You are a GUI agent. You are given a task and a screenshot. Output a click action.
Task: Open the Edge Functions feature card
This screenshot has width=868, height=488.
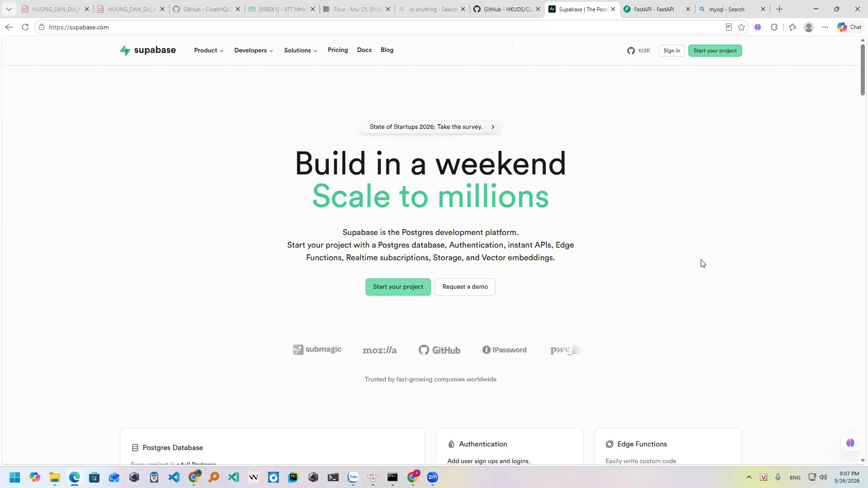point(668,446)
